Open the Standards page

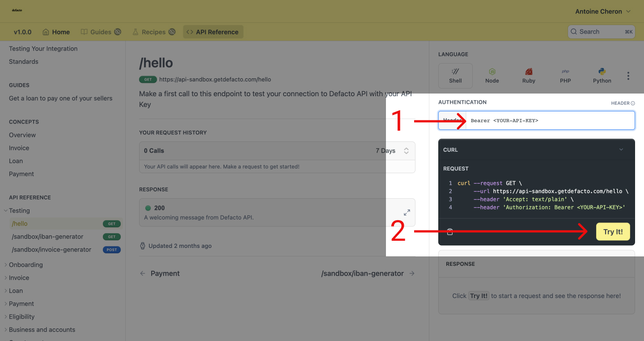(24, 61)
